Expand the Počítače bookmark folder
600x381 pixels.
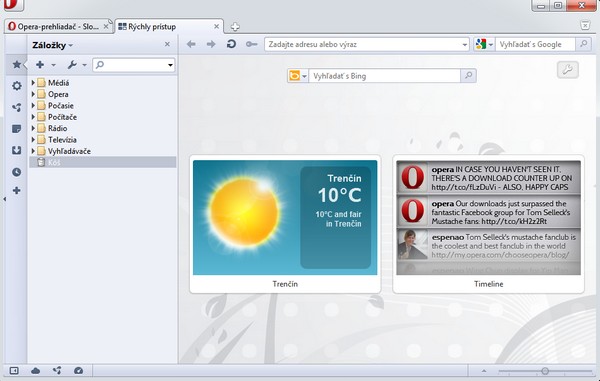33,117
